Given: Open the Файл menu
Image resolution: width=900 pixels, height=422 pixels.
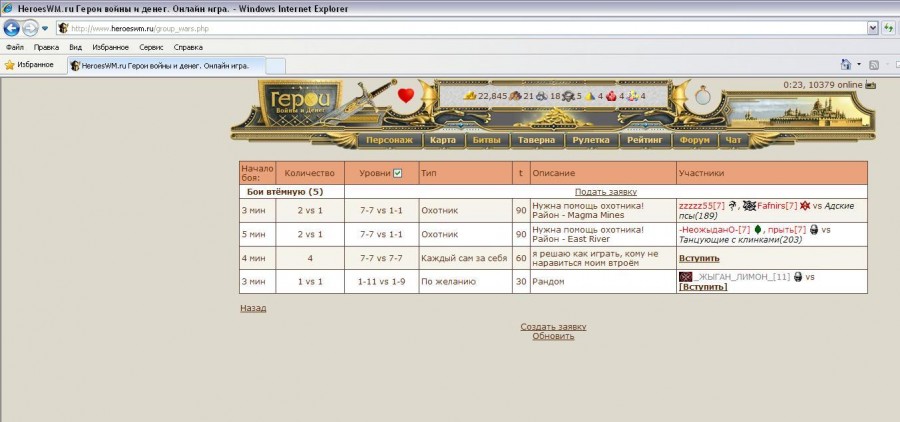Looking at the screenshot, I should pos(14,47).
